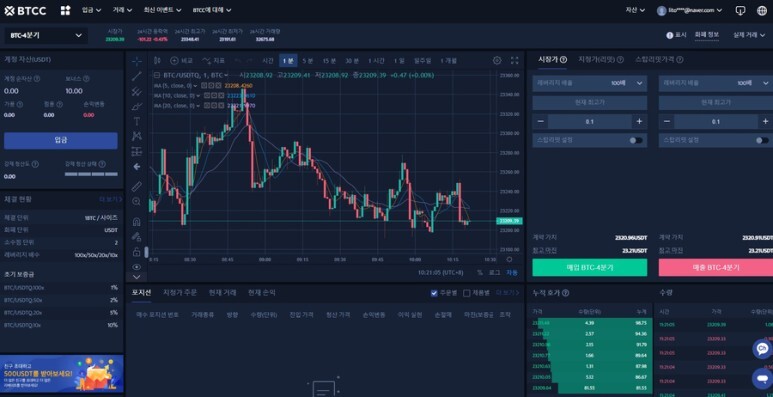Select the 5분 chart interval
This screenshot has height=397, width=773.
click(308, 61)
